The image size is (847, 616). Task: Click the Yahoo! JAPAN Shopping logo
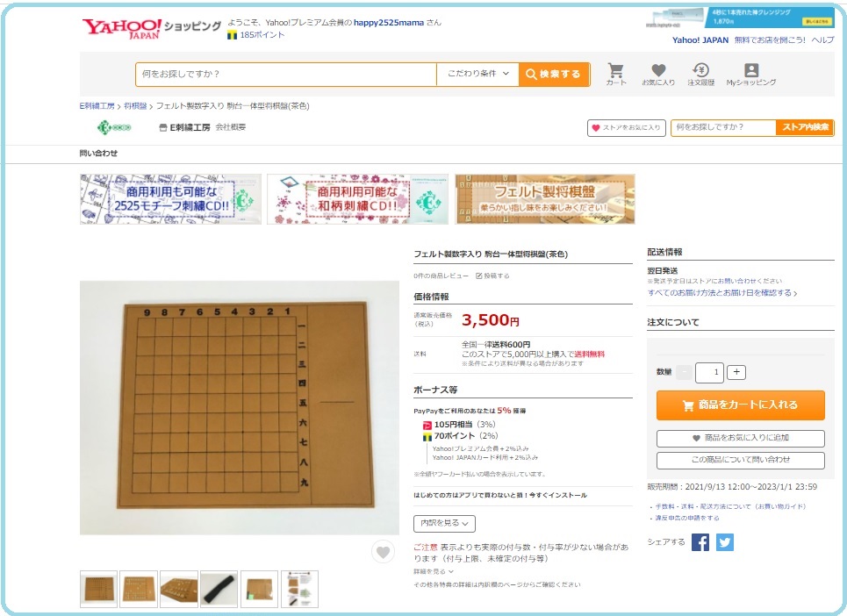tap(152, 29)
